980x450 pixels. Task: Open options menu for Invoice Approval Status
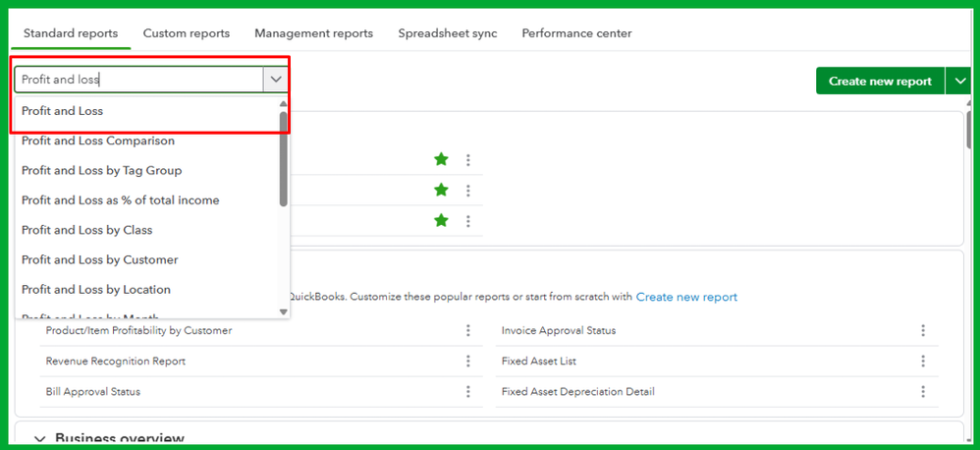coord(923,331)
